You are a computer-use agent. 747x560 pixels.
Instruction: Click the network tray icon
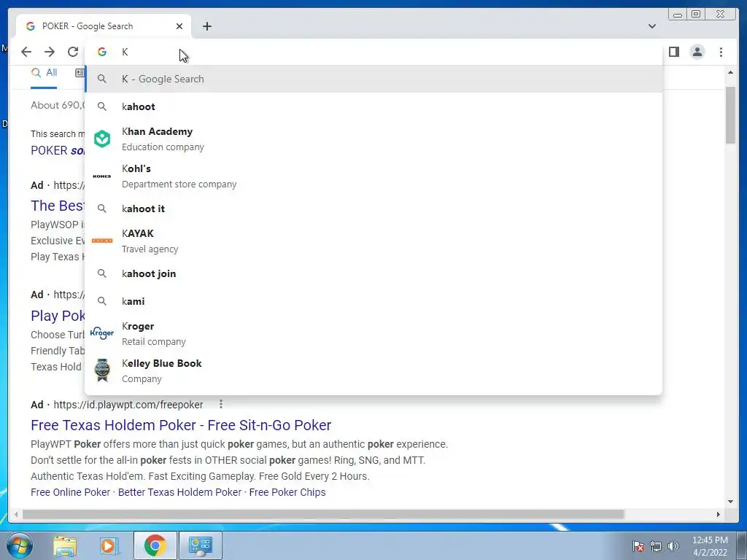coord(656,545)
